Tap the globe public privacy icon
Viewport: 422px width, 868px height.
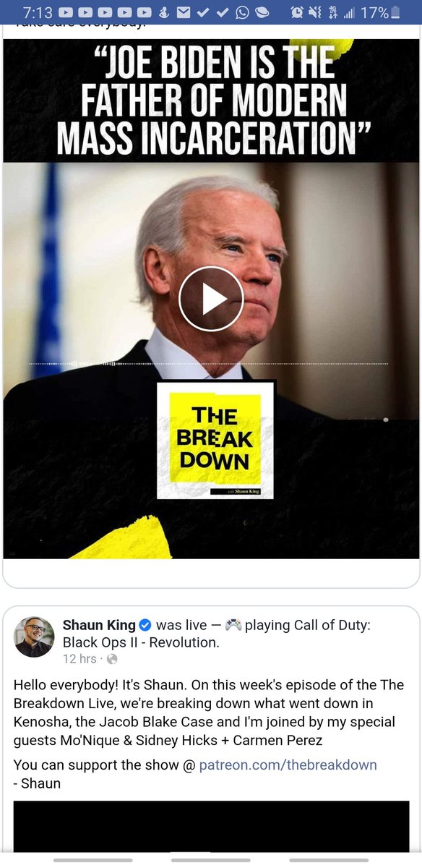coord(112,659)
